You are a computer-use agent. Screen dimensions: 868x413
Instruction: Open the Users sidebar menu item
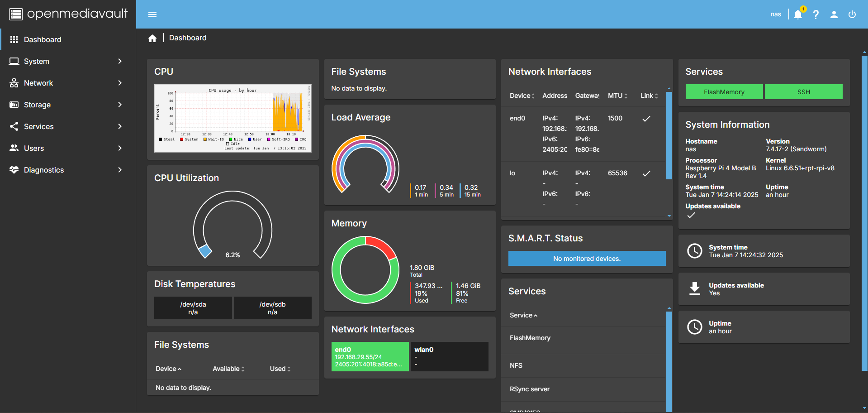(68, 148)
